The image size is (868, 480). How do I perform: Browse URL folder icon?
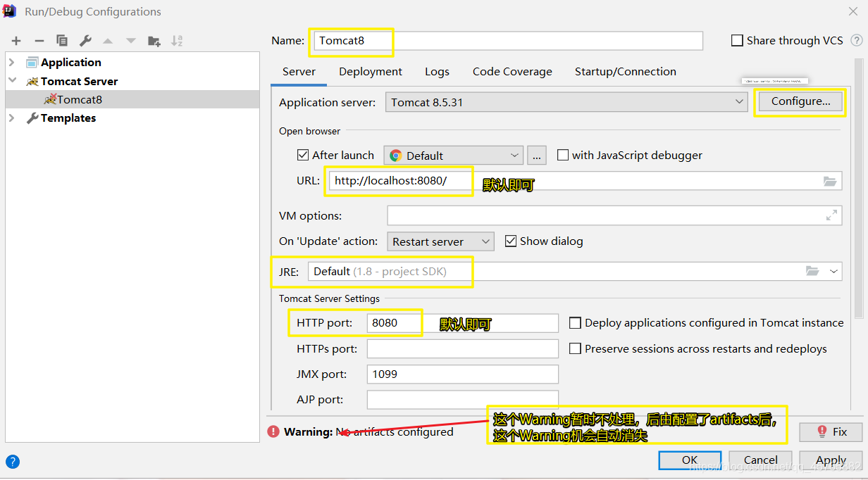[831, 182]
